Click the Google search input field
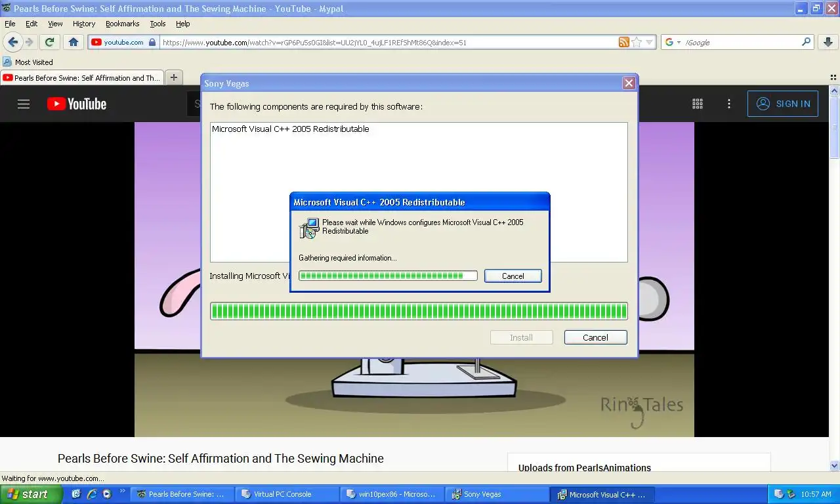Screen dimensions: 840x504 pos(742,42)
